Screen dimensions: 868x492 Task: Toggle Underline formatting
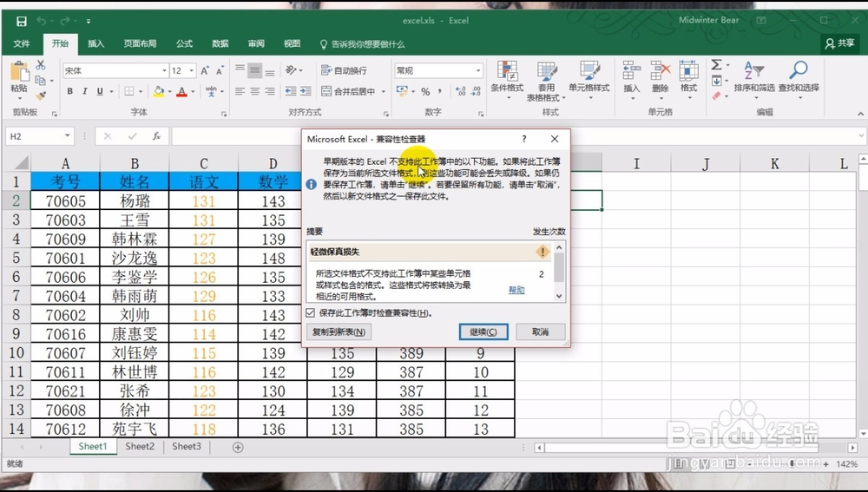(x=100, y=91)
